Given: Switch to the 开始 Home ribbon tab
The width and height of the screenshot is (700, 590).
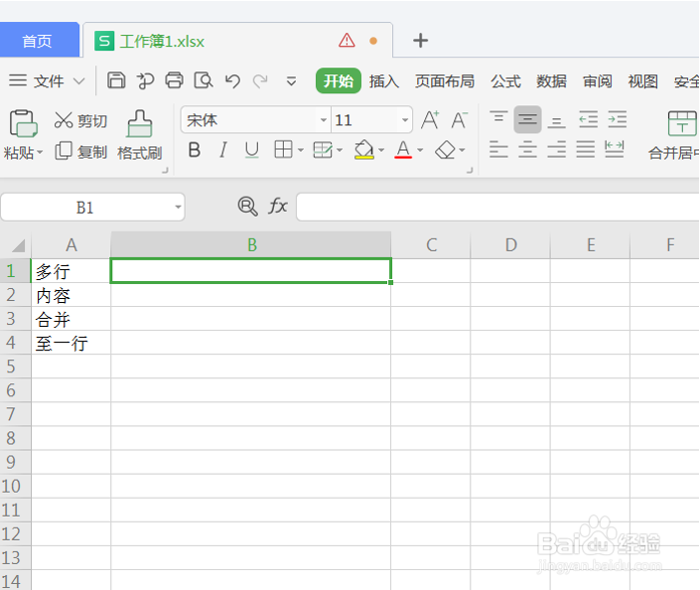Looking at the screenshot, I should [339, 80].
